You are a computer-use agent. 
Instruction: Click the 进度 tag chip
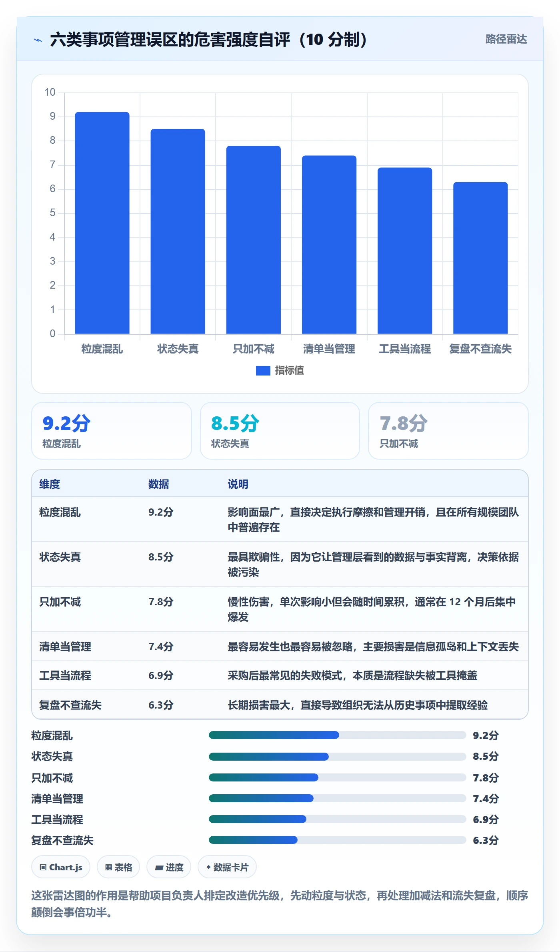pyautogui.click(x=169, y=867)
